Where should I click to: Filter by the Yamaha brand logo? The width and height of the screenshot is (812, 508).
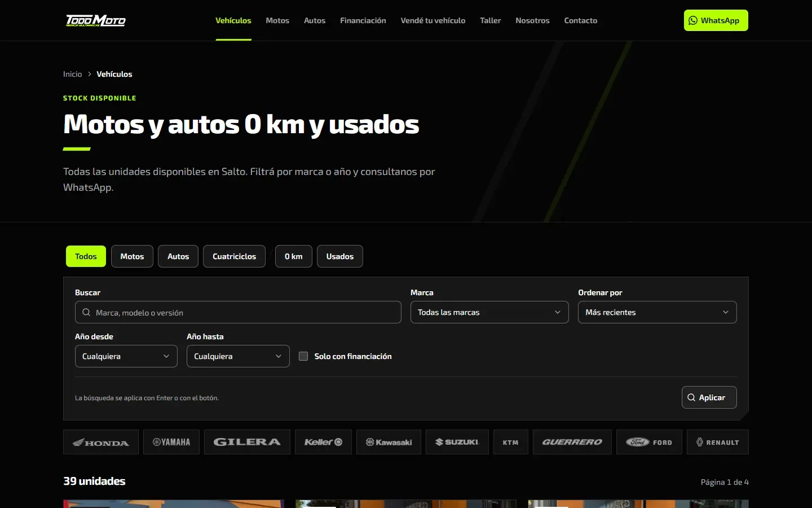(x=171, y=442)
